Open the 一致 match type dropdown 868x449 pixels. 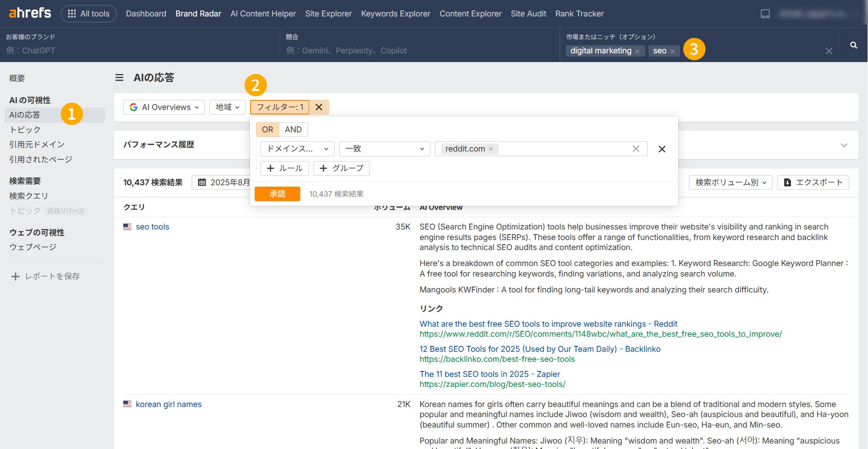(384, 149)
